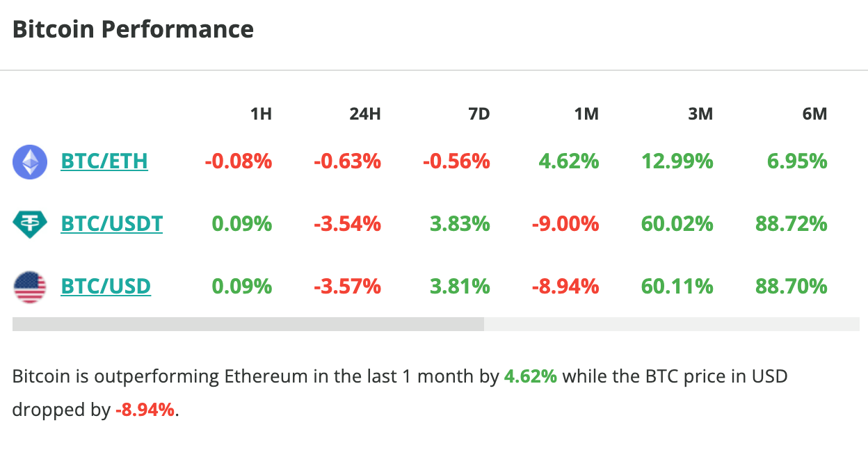Select the 1H column header
868x457 pixels.
click(x=261, y=114)
